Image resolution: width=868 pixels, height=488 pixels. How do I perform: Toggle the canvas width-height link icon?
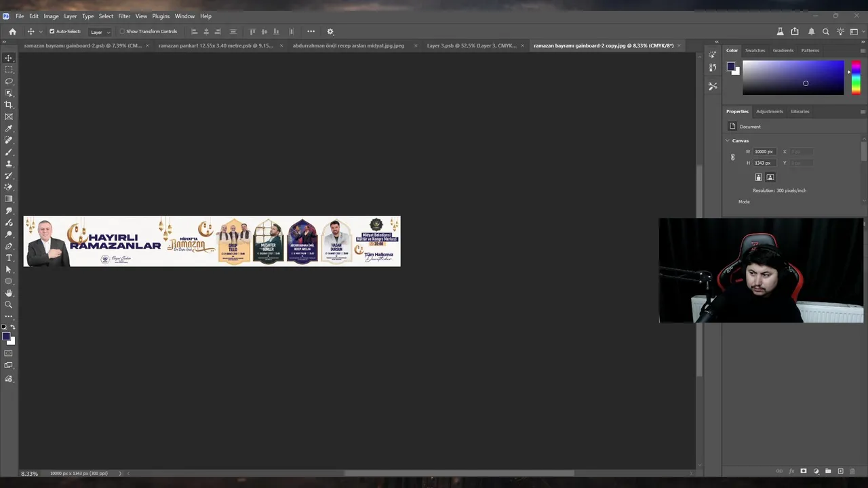coord(732,157)
